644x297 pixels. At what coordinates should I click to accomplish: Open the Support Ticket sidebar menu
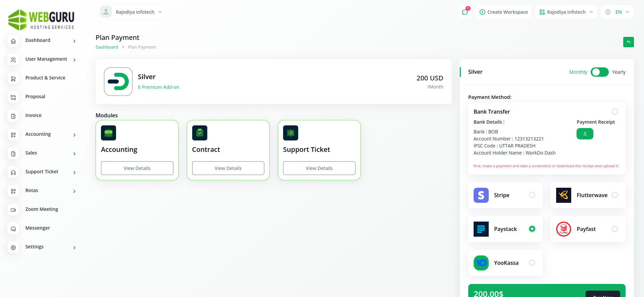(x=42, y=172)
